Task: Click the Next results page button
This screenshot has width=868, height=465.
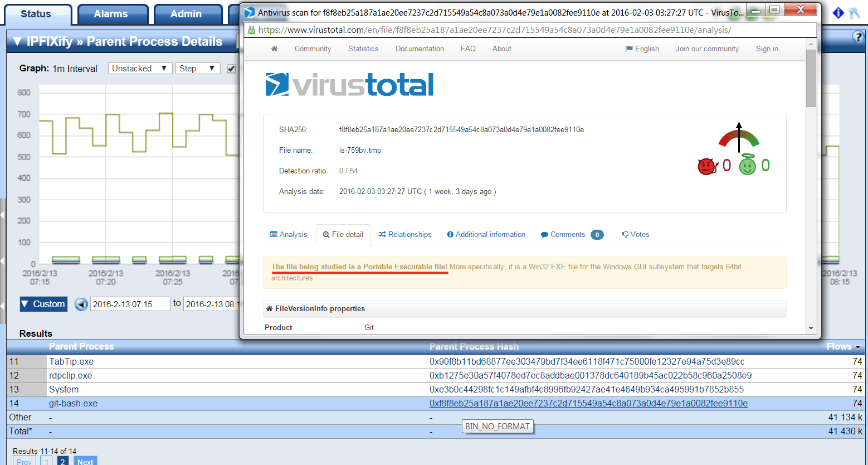Action: pos(85,461)
